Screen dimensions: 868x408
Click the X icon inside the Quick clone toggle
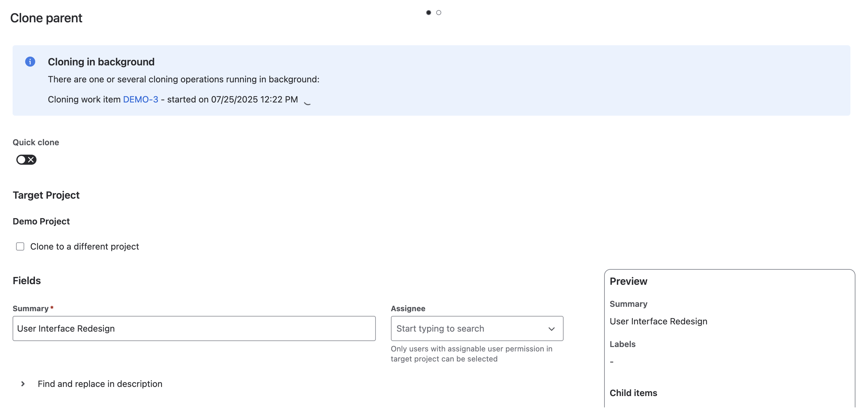coord(30,160)
